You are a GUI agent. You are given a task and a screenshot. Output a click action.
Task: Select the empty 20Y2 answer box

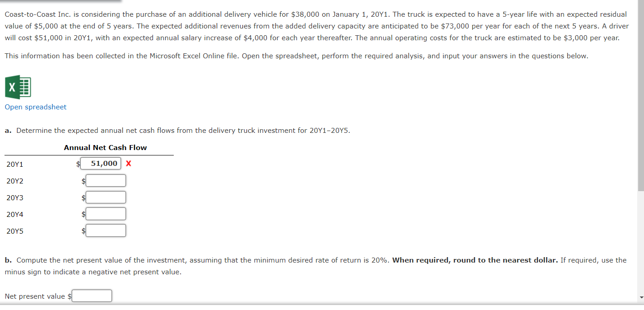tap(106, 180)
